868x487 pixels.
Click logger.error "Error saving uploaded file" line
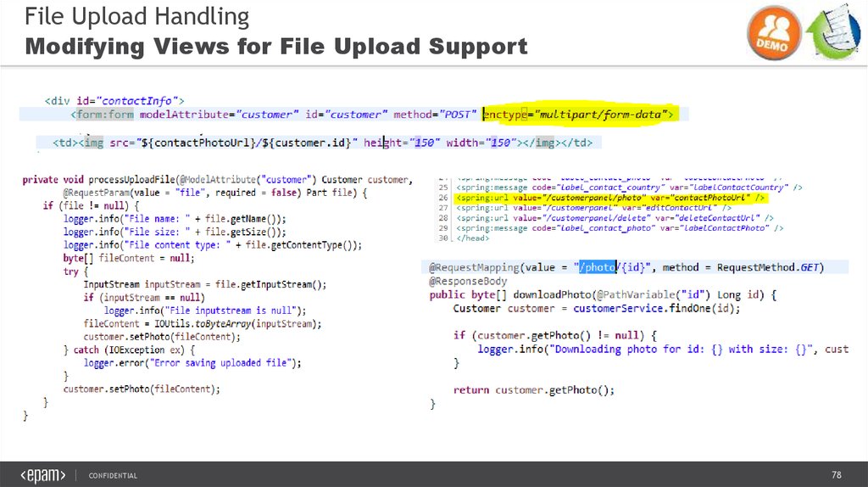(x=192, y=363)
